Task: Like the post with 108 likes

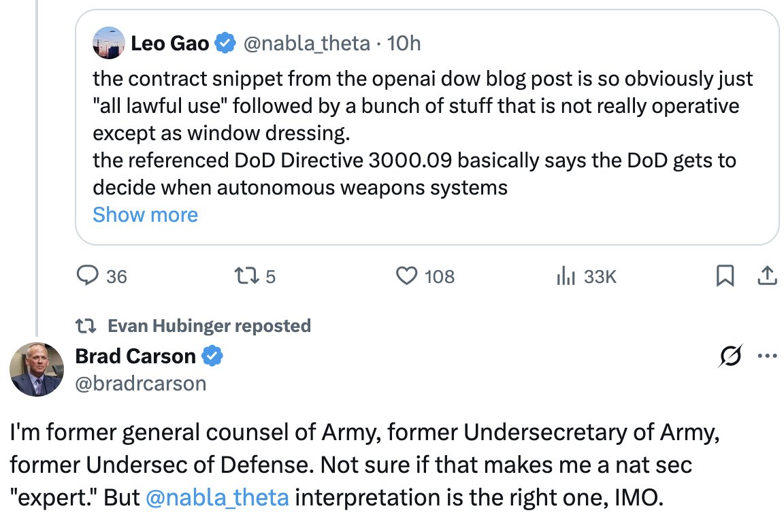Action: pos(406,276)
